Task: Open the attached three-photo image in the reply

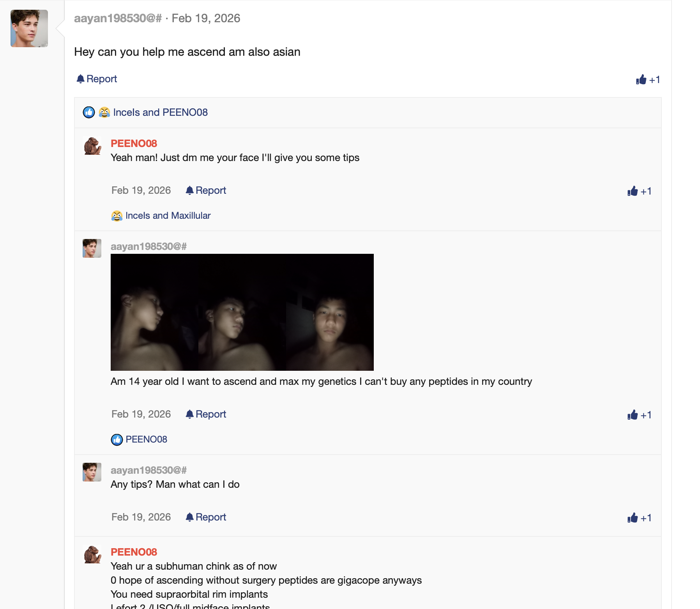Action: click(242, 312)
